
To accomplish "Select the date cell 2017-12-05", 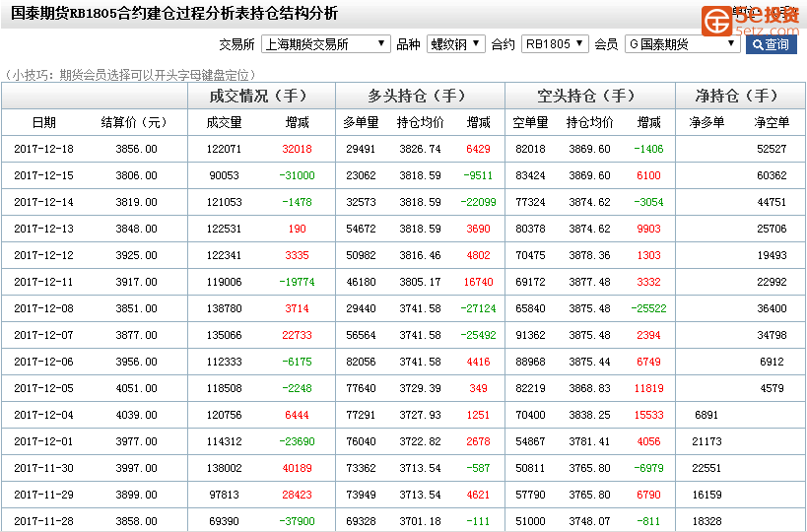I will coord(43,388).
